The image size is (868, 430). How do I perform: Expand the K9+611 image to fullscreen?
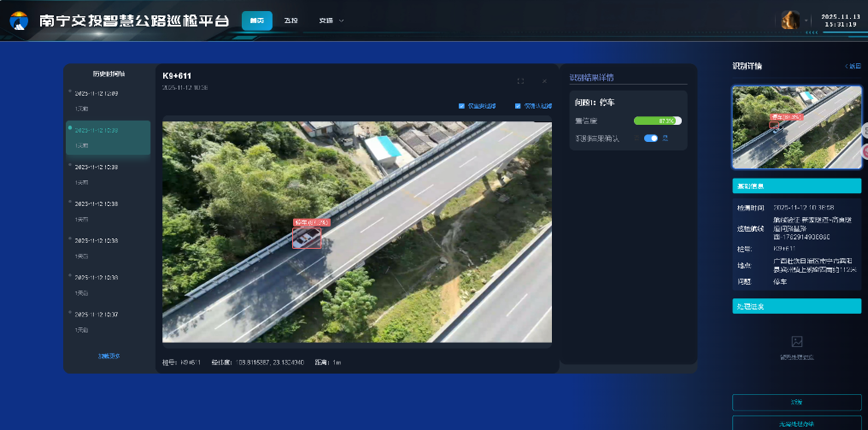point(520,81)
